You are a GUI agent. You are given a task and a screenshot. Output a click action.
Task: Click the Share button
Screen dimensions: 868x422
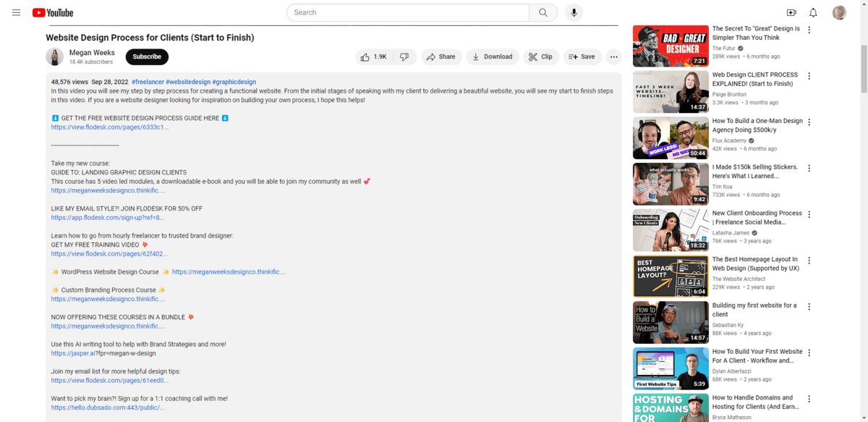pyautogui.click(x=441, y=57)
